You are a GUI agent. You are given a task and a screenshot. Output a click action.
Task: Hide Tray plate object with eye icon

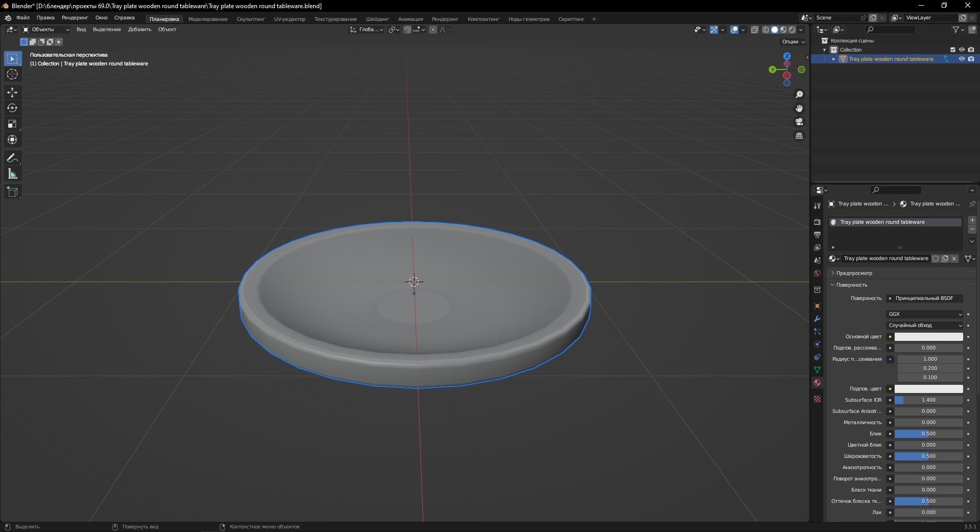coord(962,59)
